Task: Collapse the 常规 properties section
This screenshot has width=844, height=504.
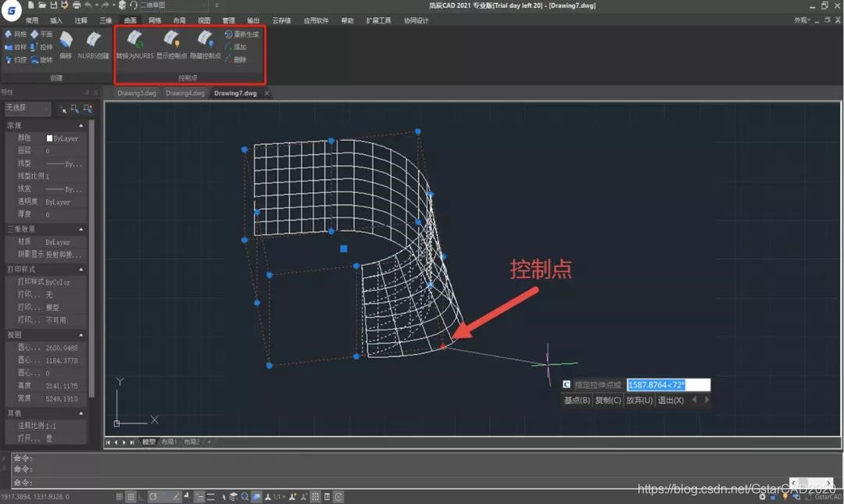Action: (80, 126)
